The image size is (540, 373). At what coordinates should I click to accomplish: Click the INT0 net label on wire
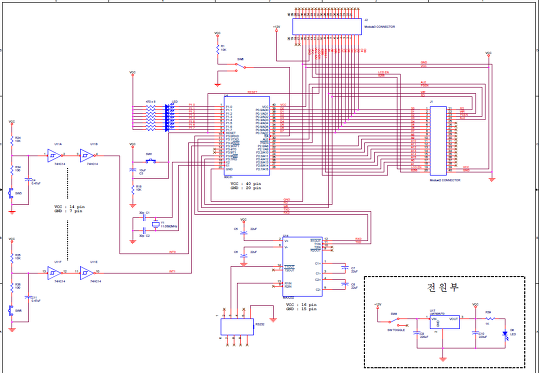pyautogui.click(x=172, y=252)
